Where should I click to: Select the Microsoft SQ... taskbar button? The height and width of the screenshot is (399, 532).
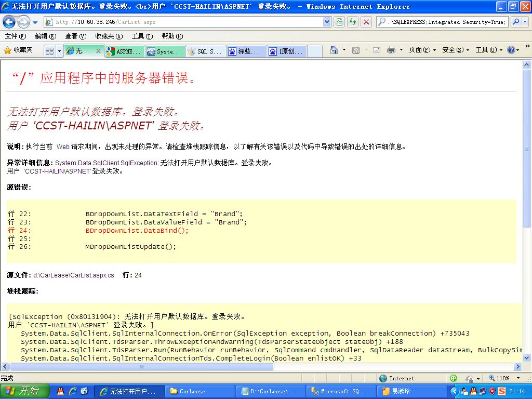pos(341,392)
